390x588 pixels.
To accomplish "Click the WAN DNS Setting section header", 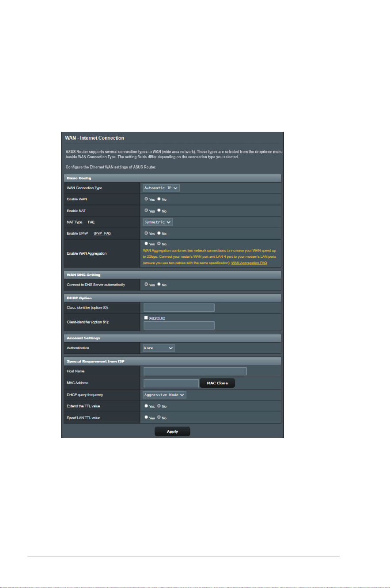I will click(172, 275).
